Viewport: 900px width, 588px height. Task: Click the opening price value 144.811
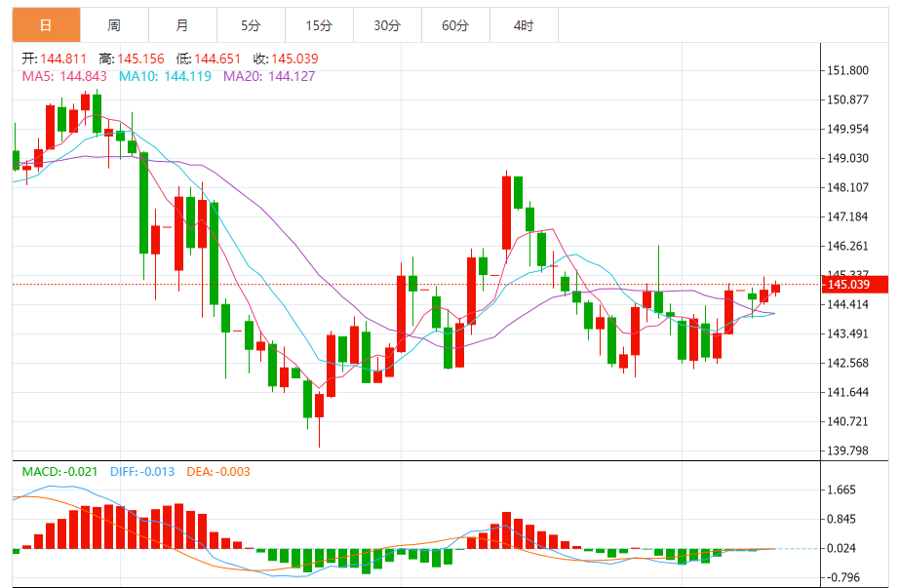pyautogui.click(x=63, y=59)
